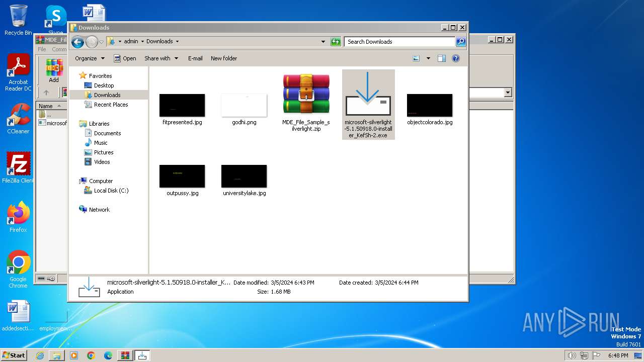644x362 pixels.
Task: Click the search magnifier icon
Action: click(x=461, y=42)
